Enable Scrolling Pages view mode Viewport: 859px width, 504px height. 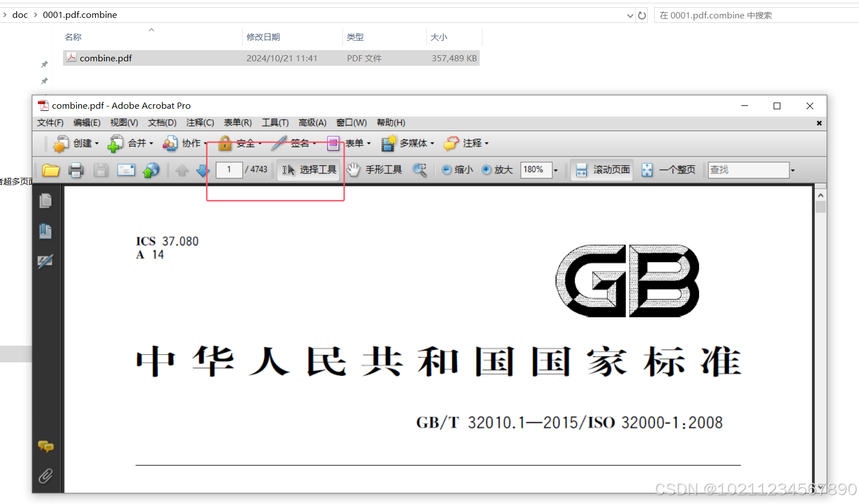tap(602, 169)
